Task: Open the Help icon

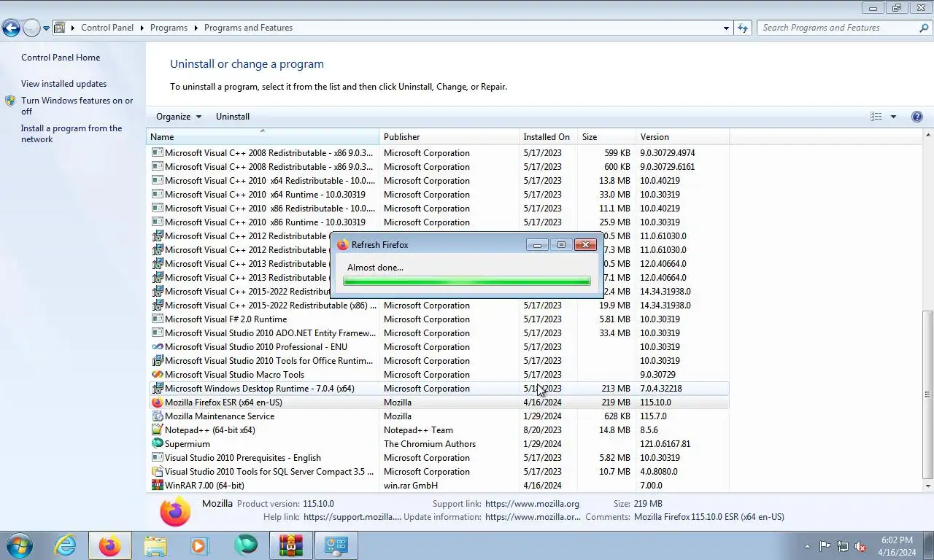Action: click(917, 117)
